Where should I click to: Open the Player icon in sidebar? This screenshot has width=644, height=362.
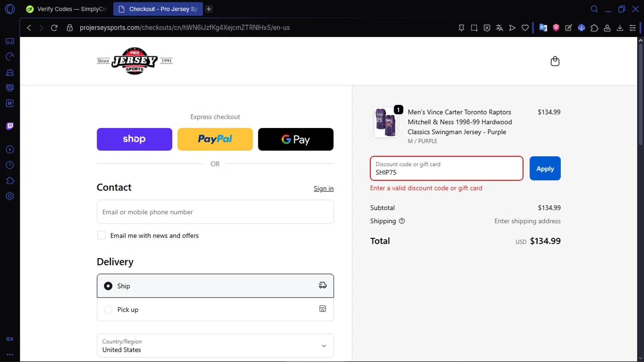click(10, 149)
